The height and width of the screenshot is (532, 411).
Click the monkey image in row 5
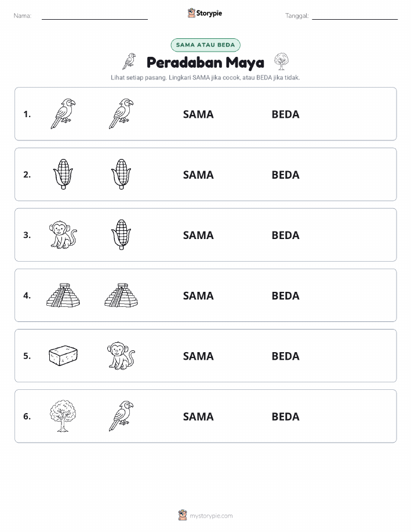(121, 356)
